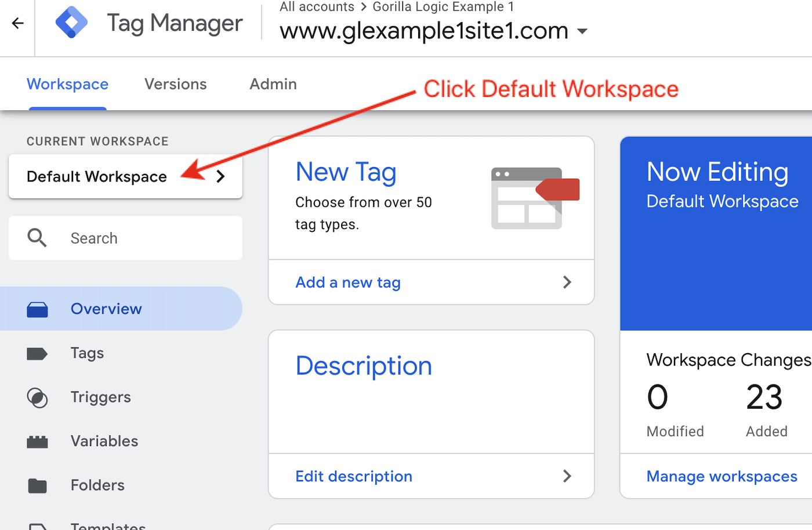Click the Variables sidebar icon
This screenshot has height=530, width=812.
pos(37,442)
